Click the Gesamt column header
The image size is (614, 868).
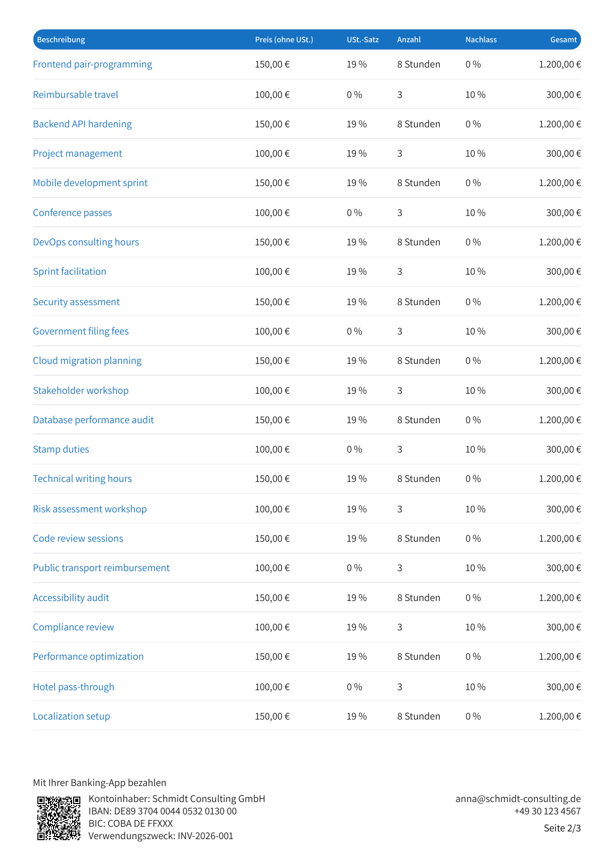tap(563, 40)
